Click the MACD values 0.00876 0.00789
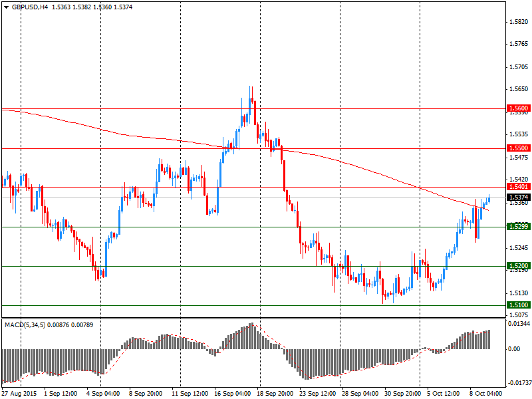 pyautogui.click(x=70, y=325)
